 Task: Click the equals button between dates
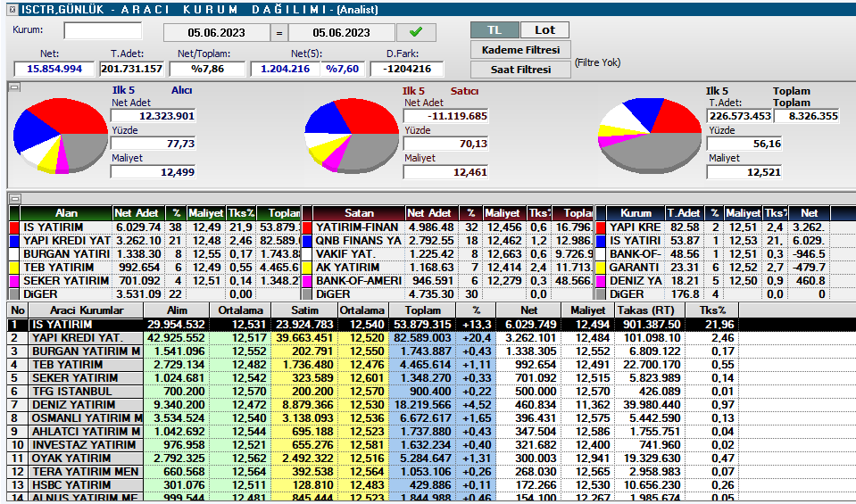point(279,33)
